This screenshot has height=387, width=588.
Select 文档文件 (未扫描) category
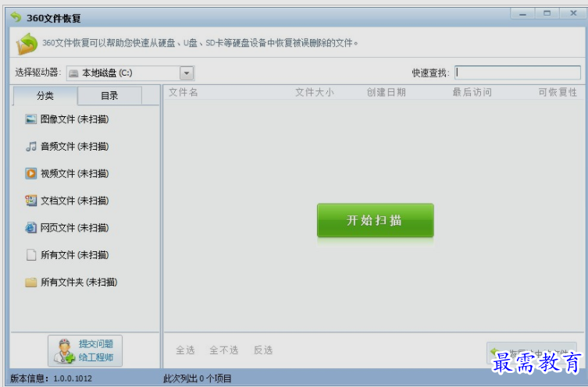(x=66, y=201)
